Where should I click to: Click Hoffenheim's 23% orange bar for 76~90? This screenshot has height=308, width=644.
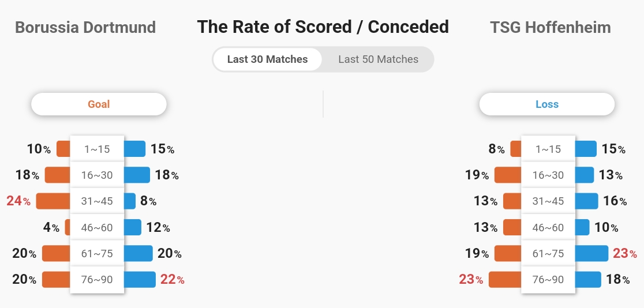[505, 280]
